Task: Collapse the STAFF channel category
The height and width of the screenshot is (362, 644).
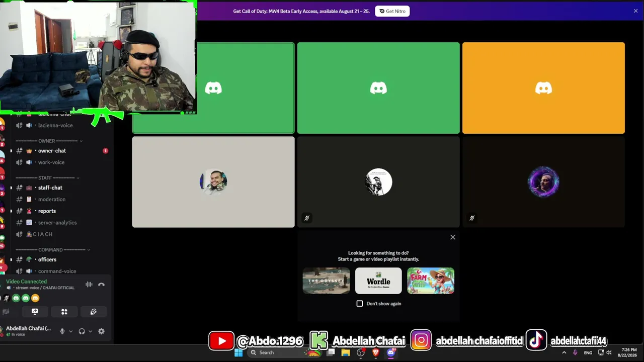Action: [47, 177]
